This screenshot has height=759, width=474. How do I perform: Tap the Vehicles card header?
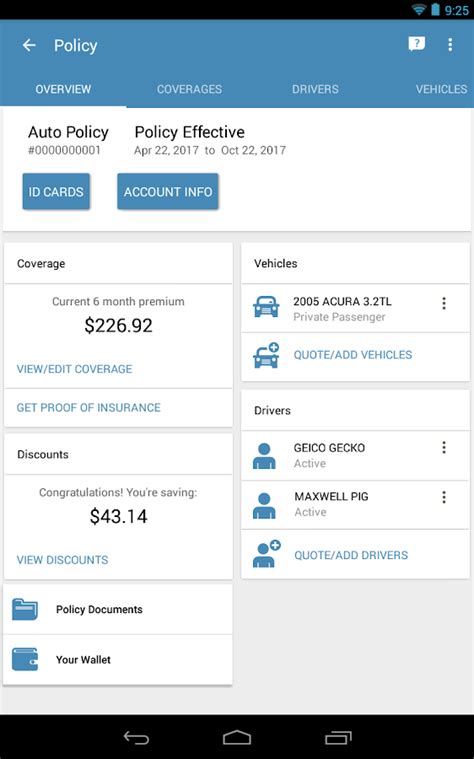tap(355, 263)
